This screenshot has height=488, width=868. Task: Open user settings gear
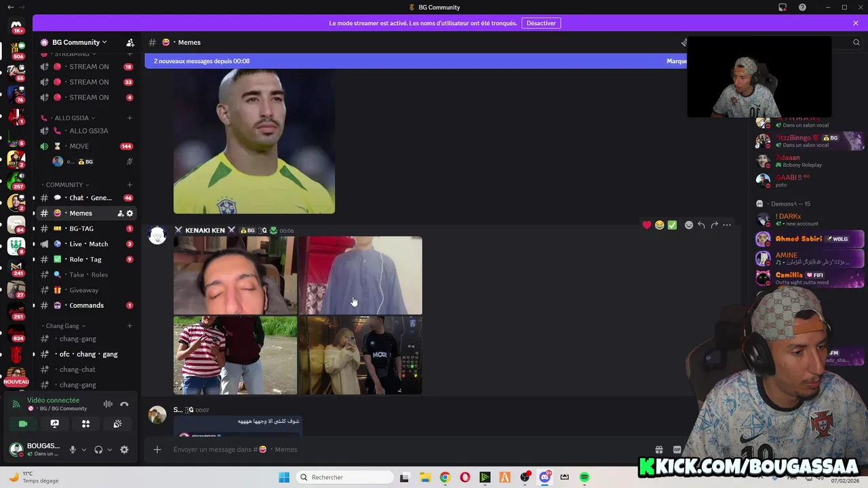click(x=124, y=449)
